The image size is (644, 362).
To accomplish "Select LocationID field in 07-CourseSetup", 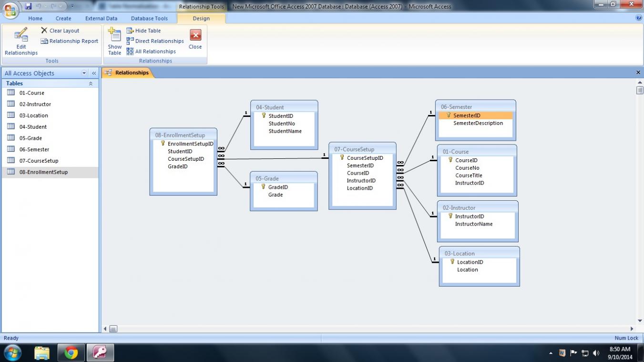I will [x=360, y=188].
